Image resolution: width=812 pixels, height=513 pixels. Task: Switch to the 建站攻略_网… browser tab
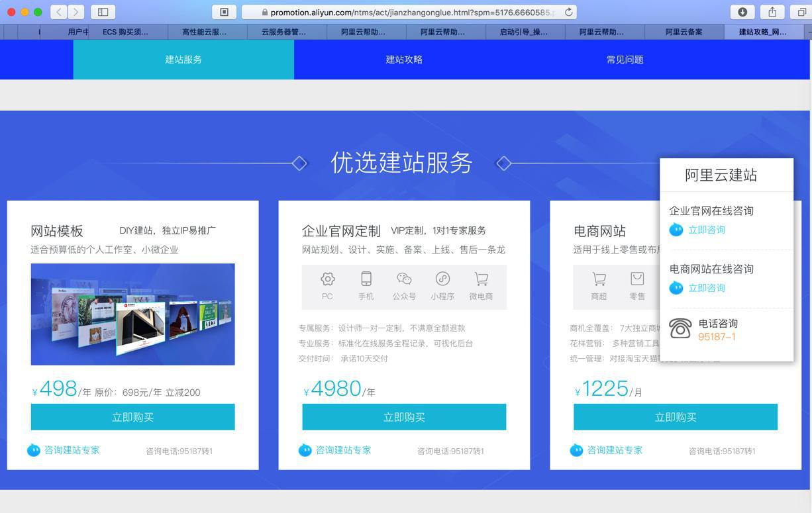point(763,32)
